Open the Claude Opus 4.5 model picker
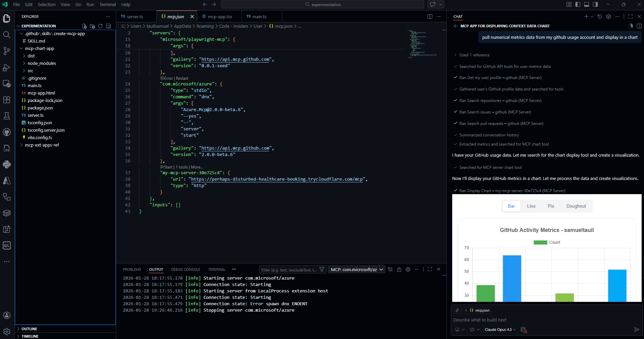Image resolution: width=644 pixels, height=339 pixels. pyautogui.click(x=499, y=330)
